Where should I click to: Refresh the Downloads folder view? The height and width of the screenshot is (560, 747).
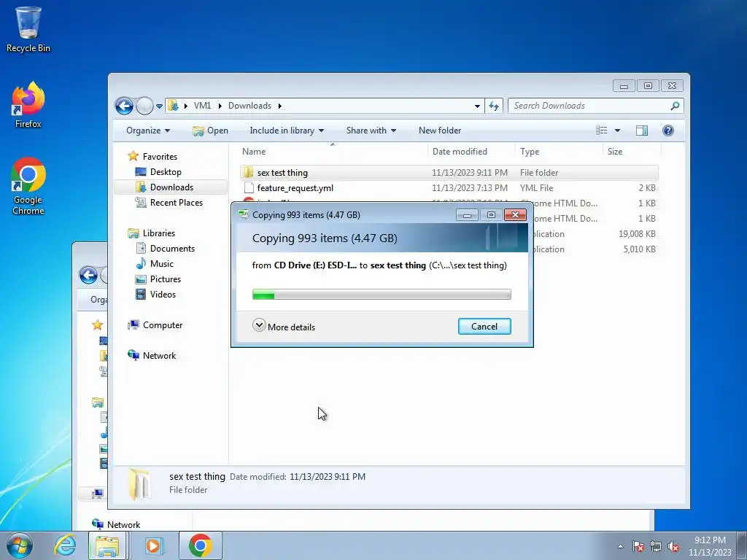(x=494, y=106)
